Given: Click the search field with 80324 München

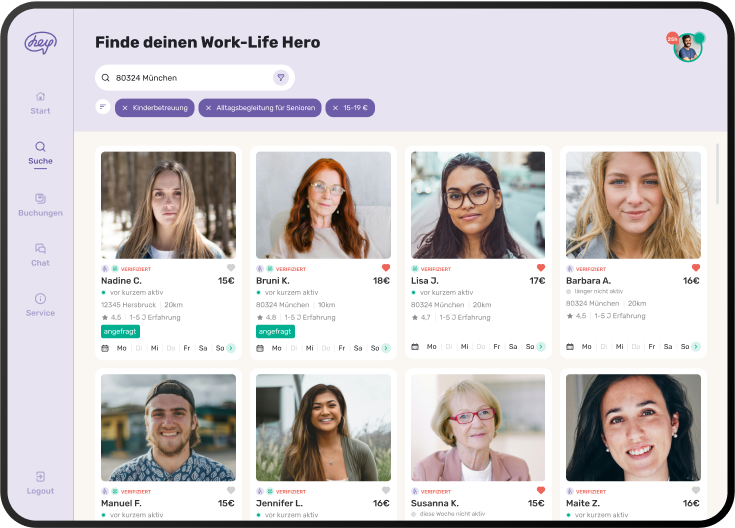Looking at the screenshot, I should 195,77.
